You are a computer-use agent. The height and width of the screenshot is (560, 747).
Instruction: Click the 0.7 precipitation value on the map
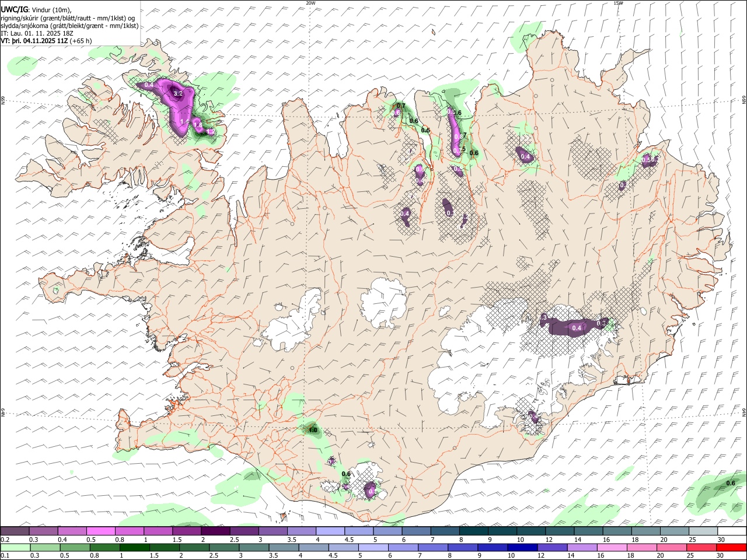coord(401,106)
